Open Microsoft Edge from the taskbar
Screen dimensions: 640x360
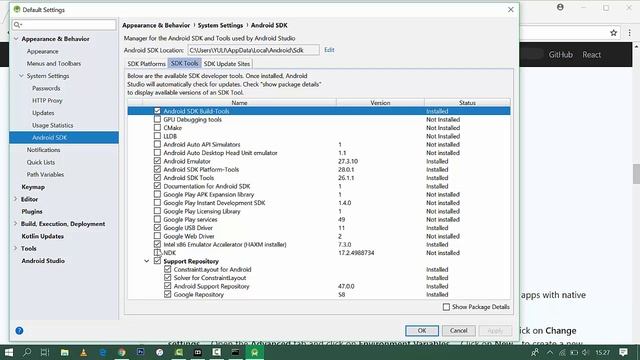point(102,352)
